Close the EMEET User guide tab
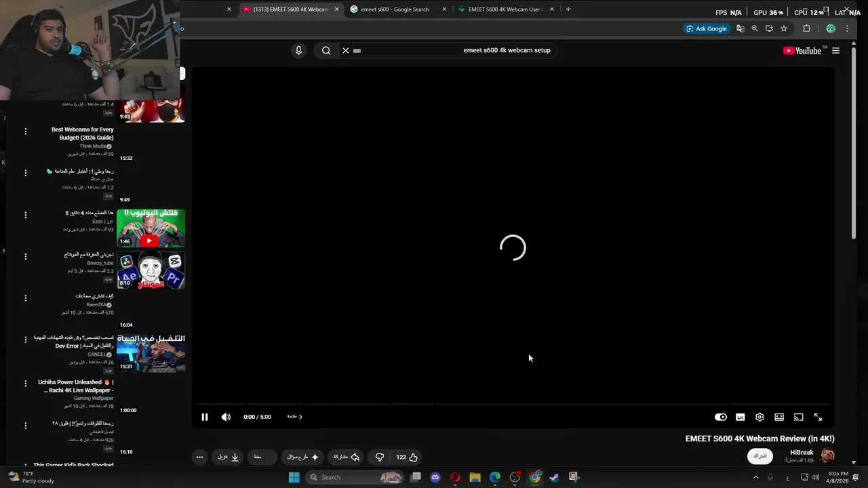Screen dimensions: 868x488 (552, 9)
